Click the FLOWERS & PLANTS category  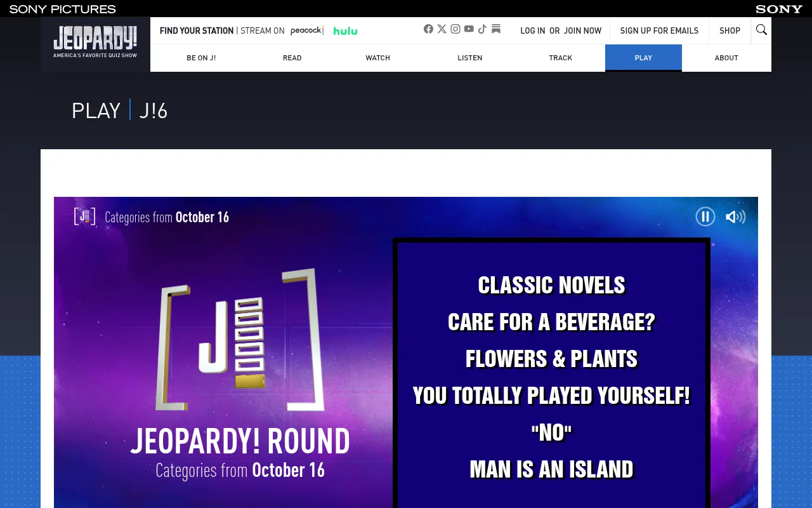pos(552,359)
